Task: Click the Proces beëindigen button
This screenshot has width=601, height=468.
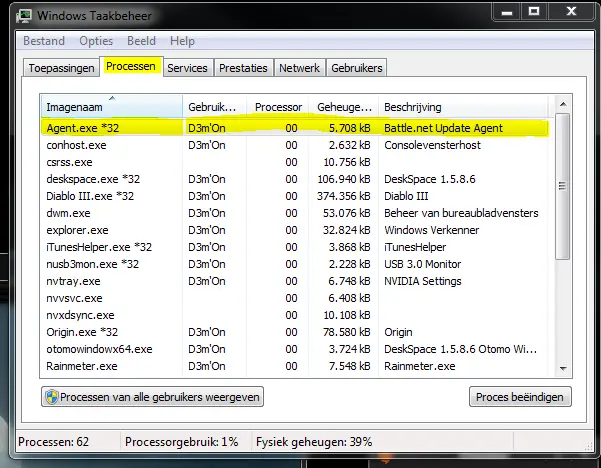Action: tap(519, 397)
